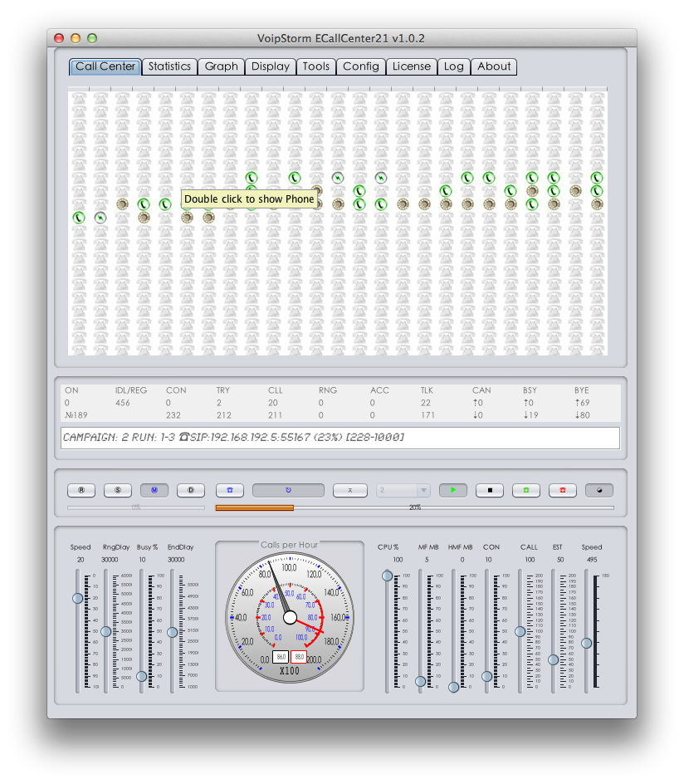Viewport: 684px width, 784px height.
Task: Open the Graph tab
Action: click(x=222, y=66)
